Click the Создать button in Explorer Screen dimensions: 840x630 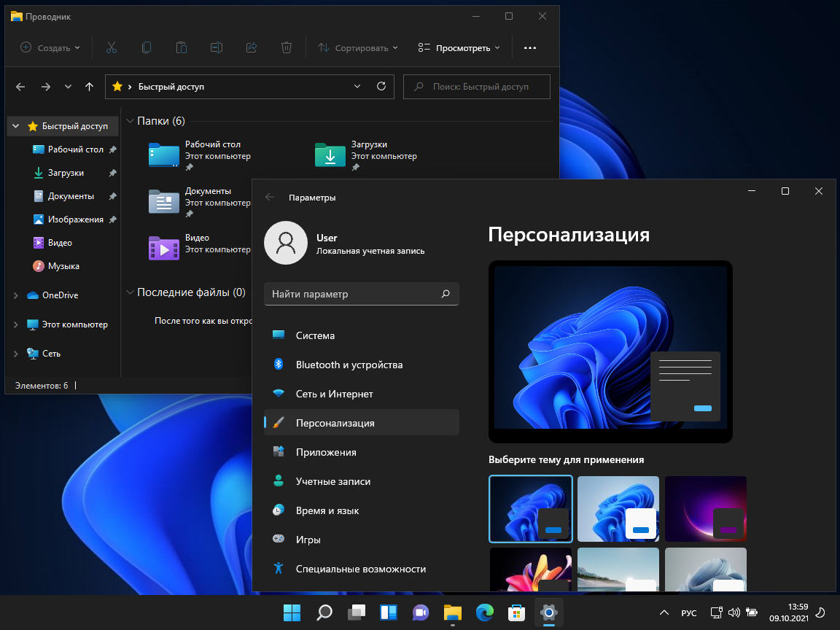(50, 47)
